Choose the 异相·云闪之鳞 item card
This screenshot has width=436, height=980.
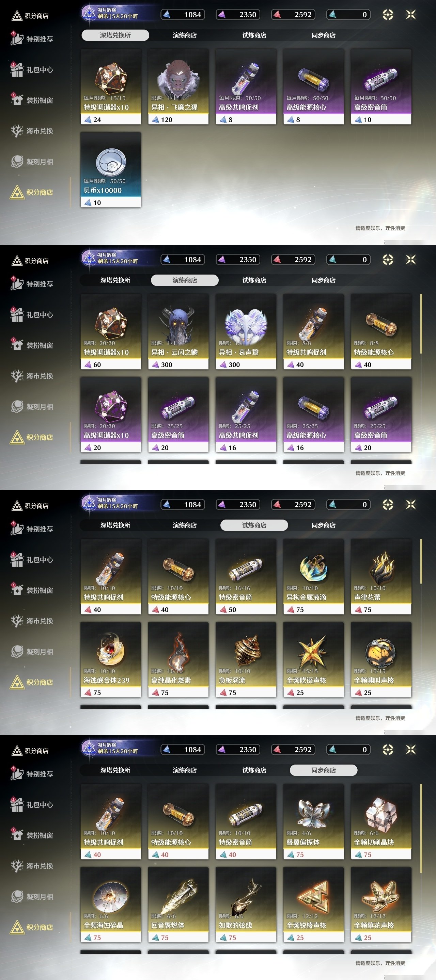coord(178,332)
